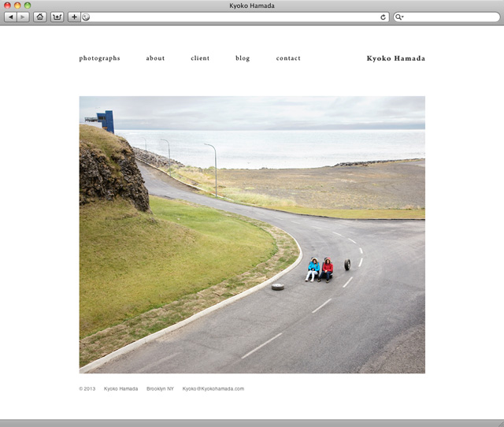Click the footer Kyoko Hamada text

coord(120,388)
